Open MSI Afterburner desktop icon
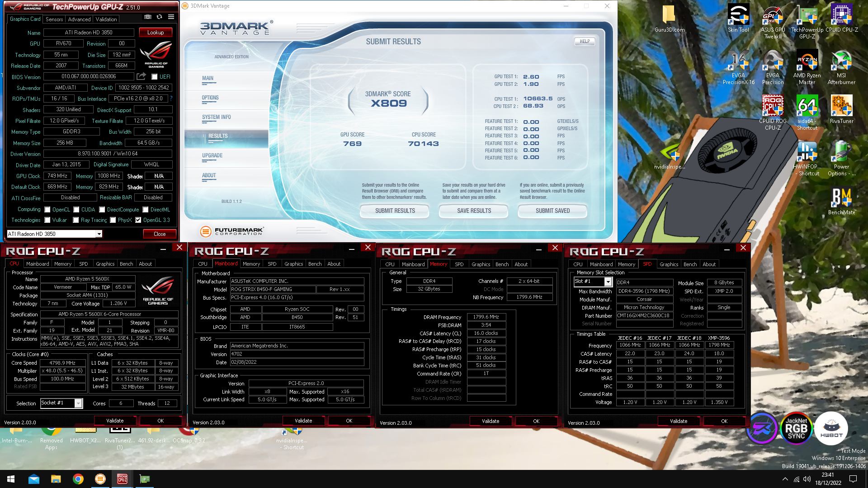 pyautogui.click(x=841, y=68)
